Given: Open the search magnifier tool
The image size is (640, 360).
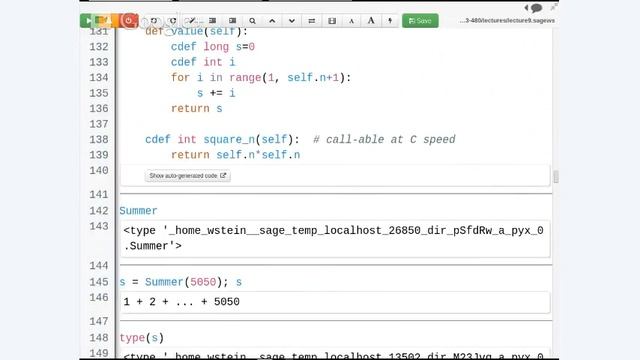Looking at the screenshot, I should pos(252,21).
